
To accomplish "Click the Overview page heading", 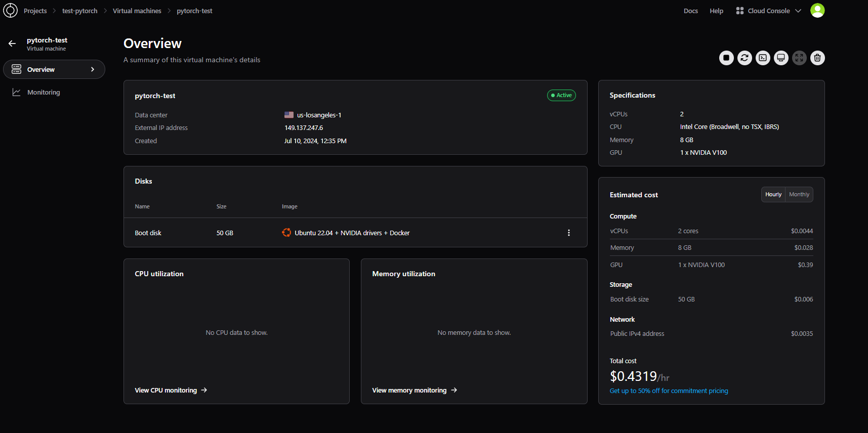I will click(x=152, y=44).
